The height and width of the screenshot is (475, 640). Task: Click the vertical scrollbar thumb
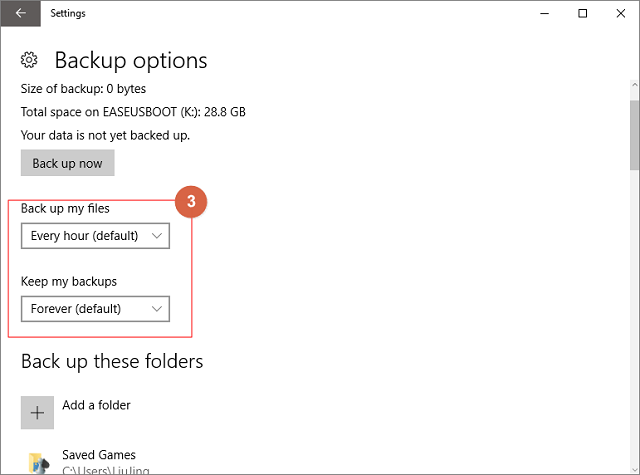click(634, 135)
